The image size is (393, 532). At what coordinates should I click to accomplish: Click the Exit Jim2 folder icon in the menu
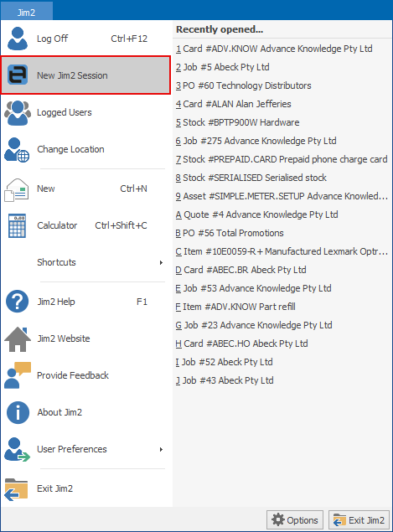coord(16,489)
